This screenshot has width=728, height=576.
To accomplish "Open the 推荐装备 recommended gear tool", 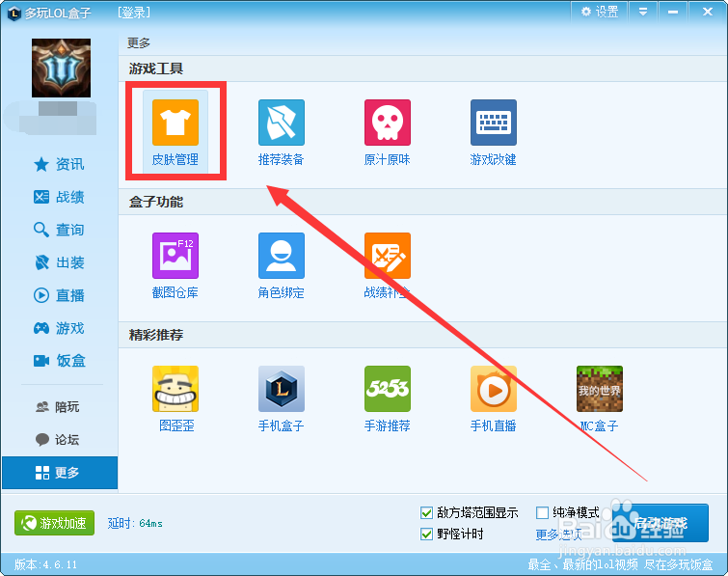I will (x=282, y=132).
